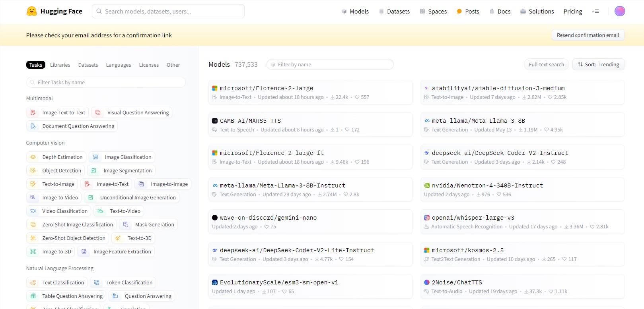Select the Image-to-3D task icon
Image resolution: width=644 pixels, height=309 pixels.
point(33,252)
